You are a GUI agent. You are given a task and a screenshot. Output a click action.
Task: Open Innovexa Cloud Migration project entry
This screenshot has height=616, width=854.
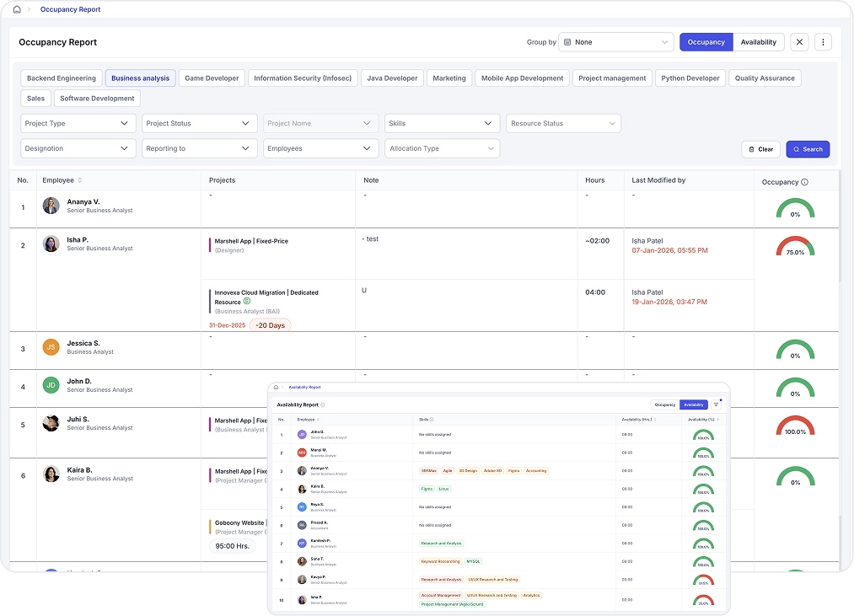click(x=266, y=297)
